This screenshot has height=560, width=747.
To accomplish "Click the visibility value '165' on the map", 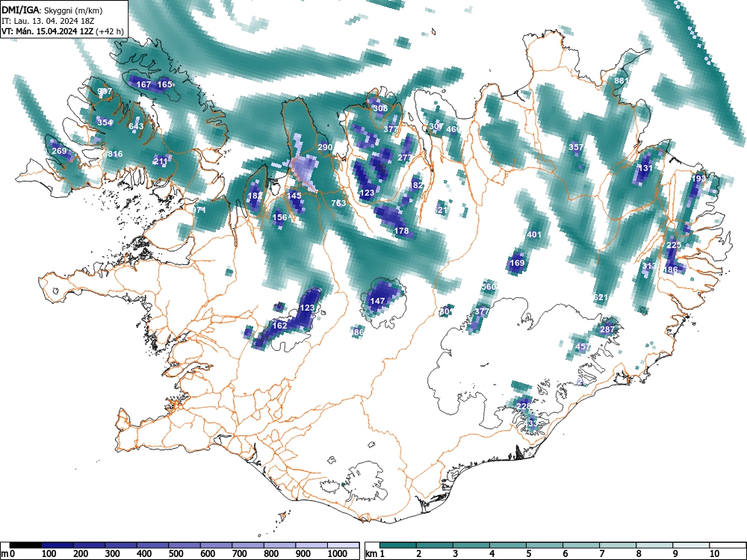I will pyautogui.click(x=164, y=84).
